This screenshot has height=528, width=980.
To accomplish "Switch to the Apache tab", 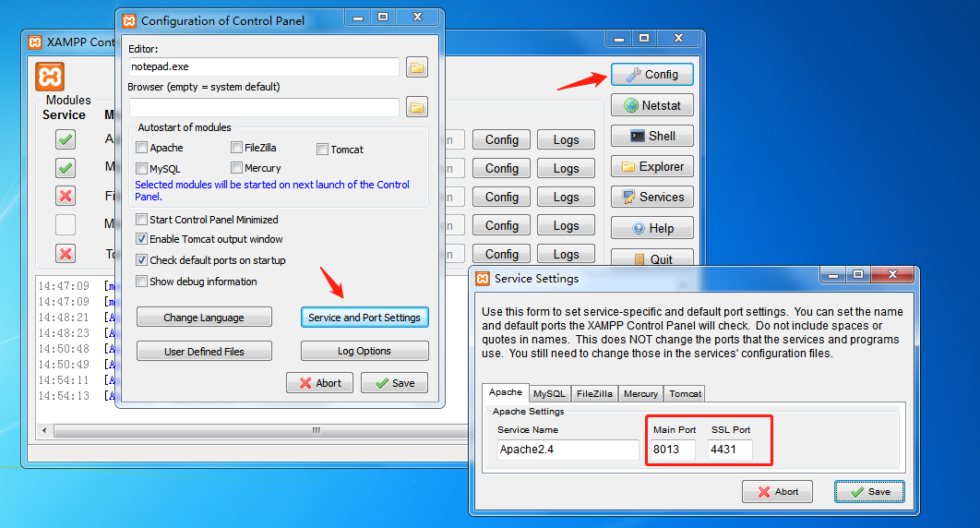I will (x=506, y=392).
